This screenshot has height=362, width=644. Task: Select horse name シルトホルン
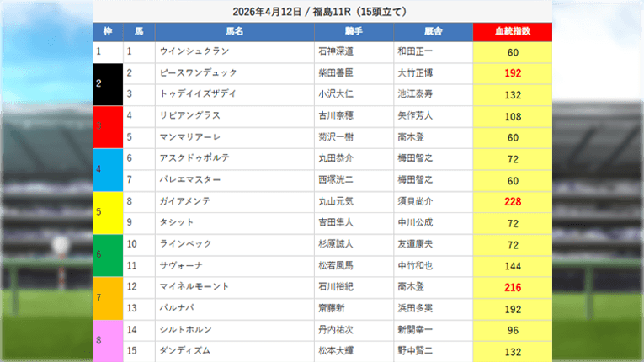(x=186, y=329)
